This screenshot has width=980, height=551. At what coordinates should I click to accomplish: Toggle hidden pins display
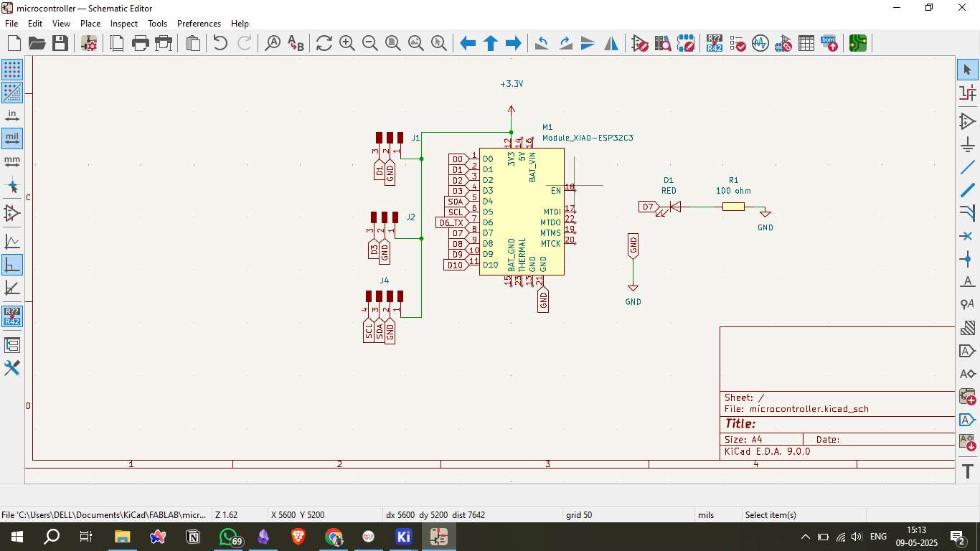[x=12, y=213]
